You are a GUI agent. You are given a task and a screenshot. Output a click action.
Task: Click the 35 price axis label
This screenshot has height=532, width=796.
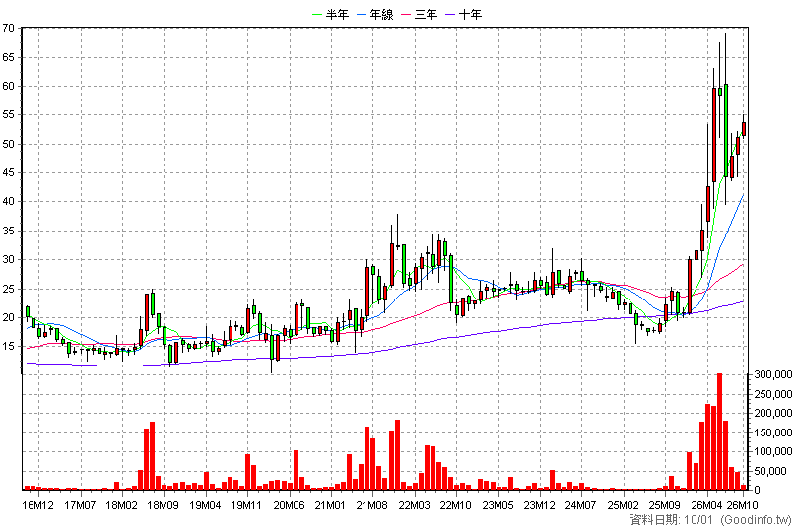[x=8, y=231]
